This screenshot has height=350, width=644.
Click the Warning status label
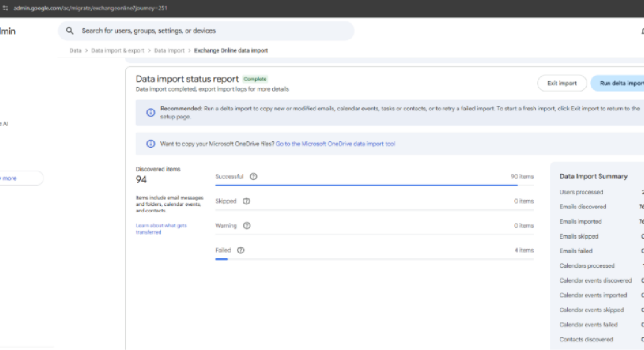click(226, 226)
